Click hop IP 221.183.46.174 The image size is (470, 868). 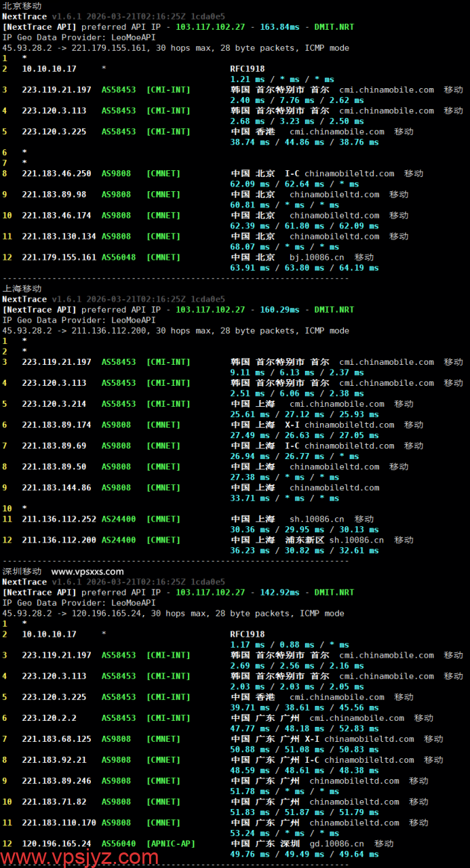[56, 216]
